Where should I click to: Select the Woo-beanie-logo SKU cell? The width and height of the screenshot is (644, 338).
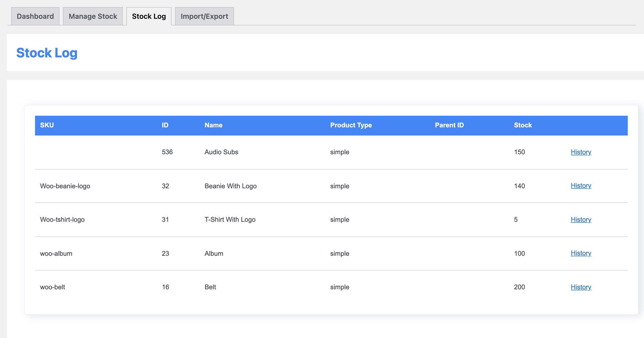tap(65, 186)
